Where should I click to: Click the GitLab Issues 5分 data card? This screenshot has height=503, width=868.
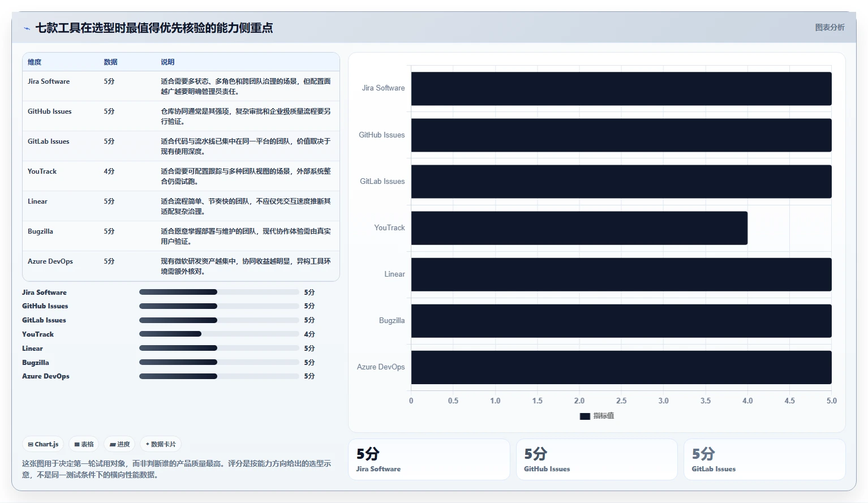click(x=764, y=459)
